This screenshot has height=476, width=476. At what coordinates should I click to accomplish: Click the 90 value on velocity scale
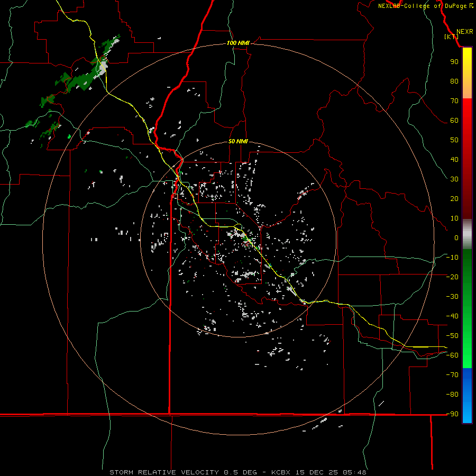(x=454, y=62)
